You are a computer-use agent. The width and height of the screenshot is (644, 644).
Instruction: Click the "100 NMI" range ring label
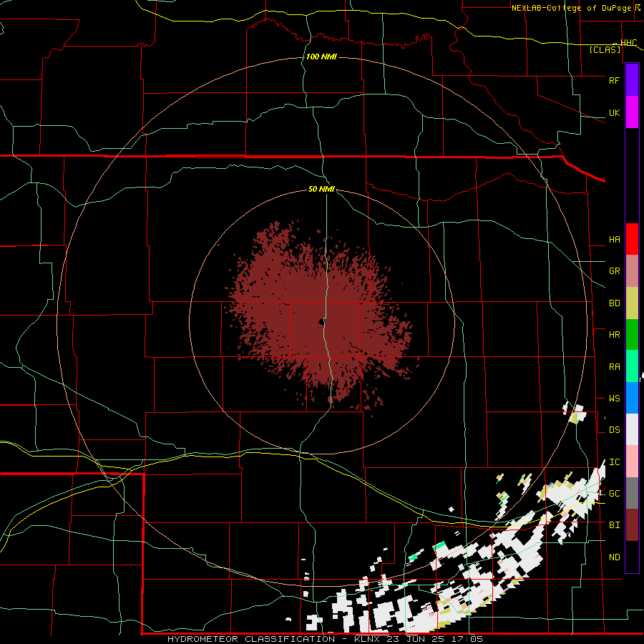tap(321, 57)
